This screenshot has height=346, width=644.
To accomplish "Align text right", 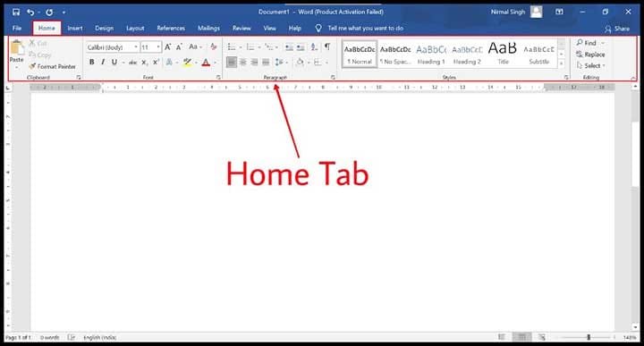I will [255, 62].
